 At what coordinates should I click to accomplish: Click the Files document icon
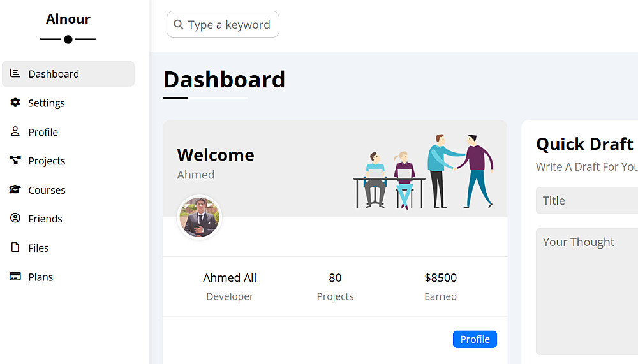click(15, 247)
